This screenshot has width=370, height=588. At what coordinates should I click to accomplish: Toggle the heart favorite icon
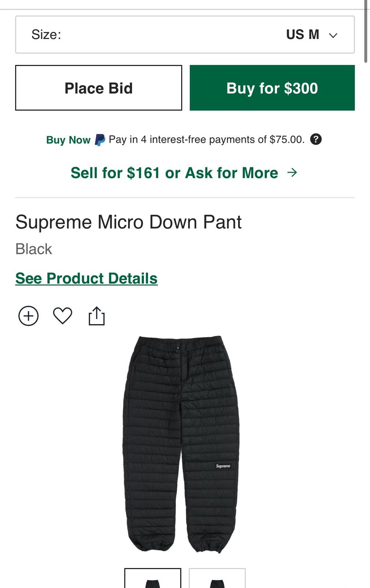pyautogui.click(x=63, y=316)
